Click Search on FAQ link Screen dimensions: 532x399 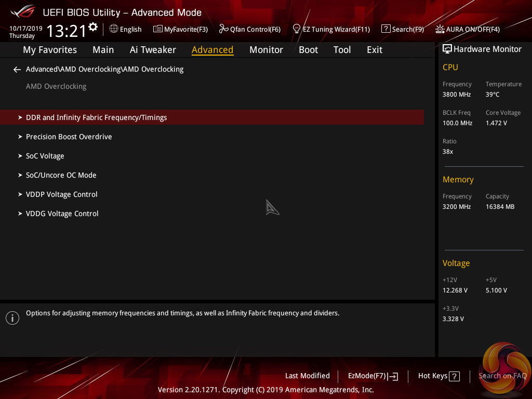502,376
